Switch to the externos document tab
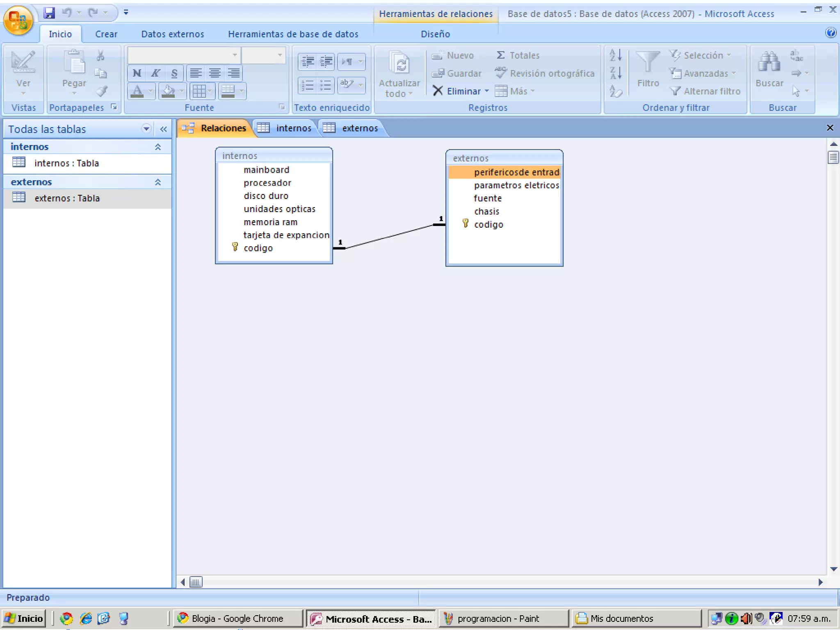 click(359, 128)
